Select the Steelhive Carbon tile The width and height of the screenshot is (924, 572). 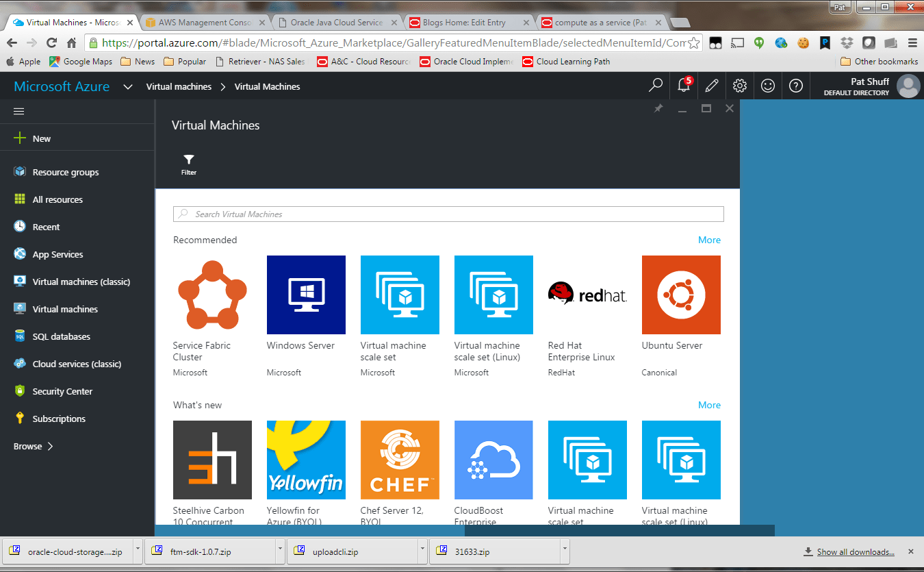(212, 473)
